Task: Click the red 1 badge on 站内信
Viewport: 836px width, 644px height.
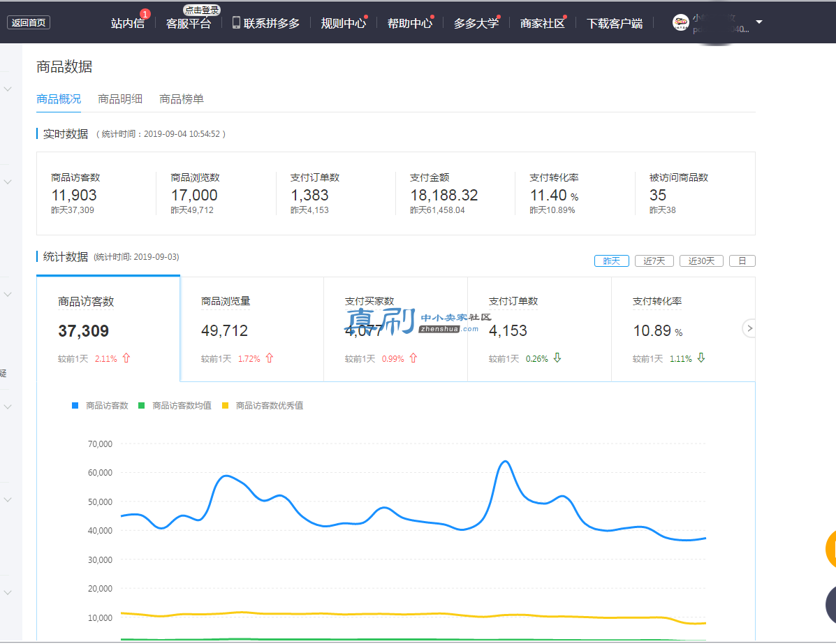Action: point(145,14)
